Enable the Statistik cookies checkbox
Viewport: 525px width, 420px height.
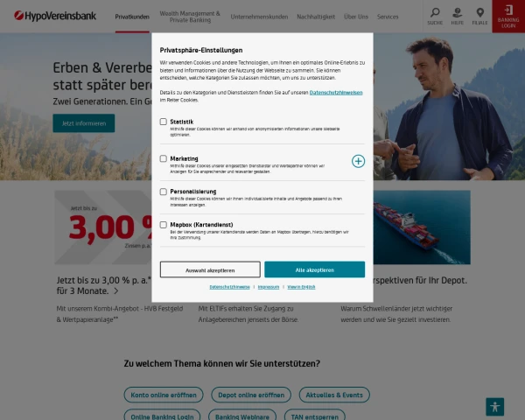pos(163,122)
